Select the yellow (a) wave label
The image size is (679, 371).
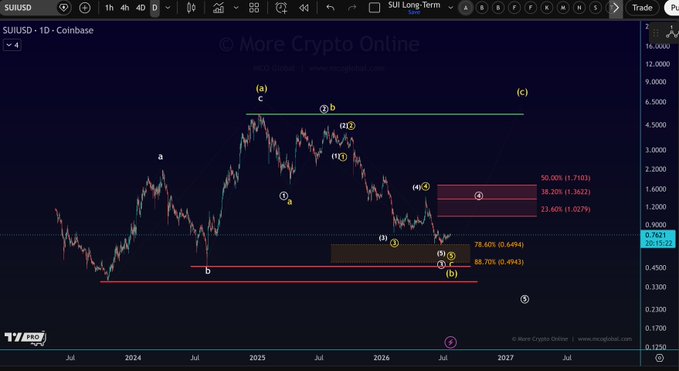261,88
